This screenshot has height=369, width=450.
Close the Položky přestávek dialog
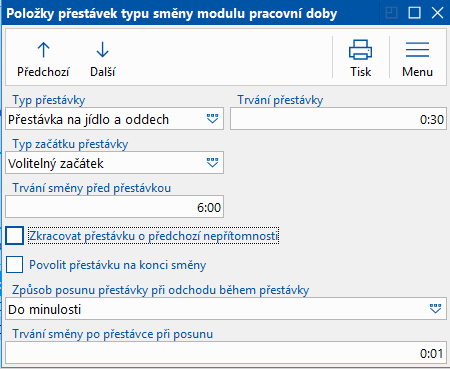click(x=437, y=13)
